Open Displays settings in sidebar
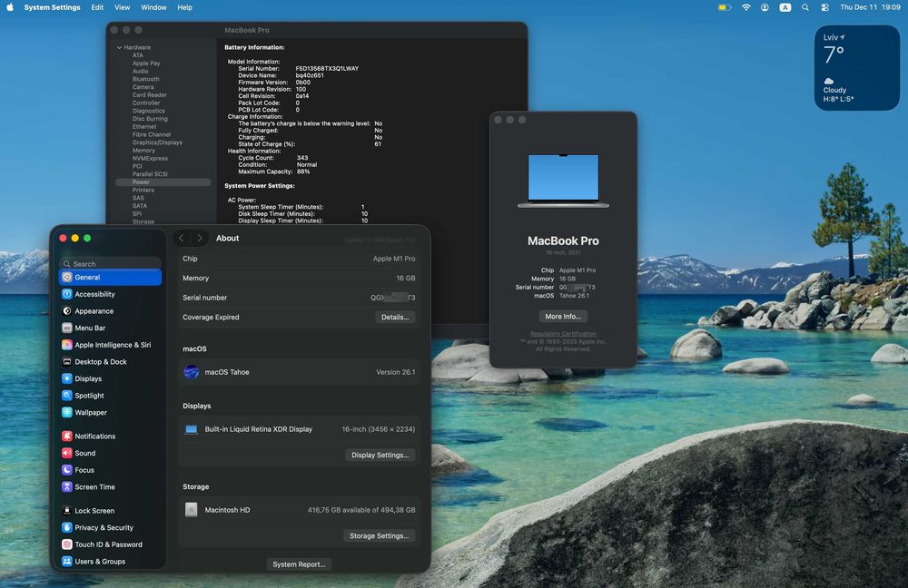 pos(110,378)
